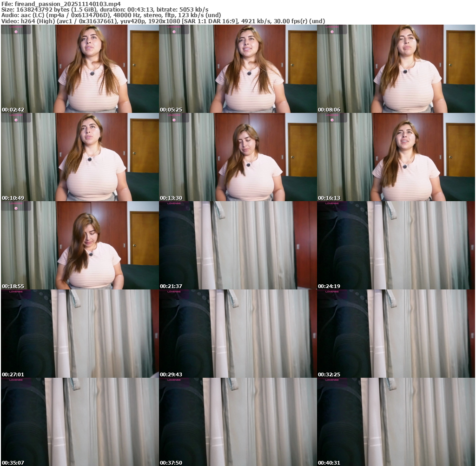Open the frame at 00:29:43
476x466 pixels.
[x=238, y=334]
